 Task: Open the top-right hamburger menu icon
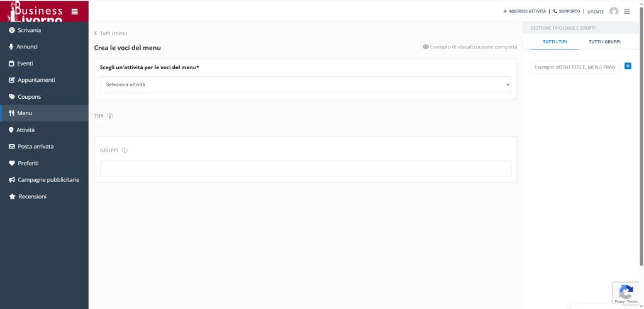click(627, 11)
